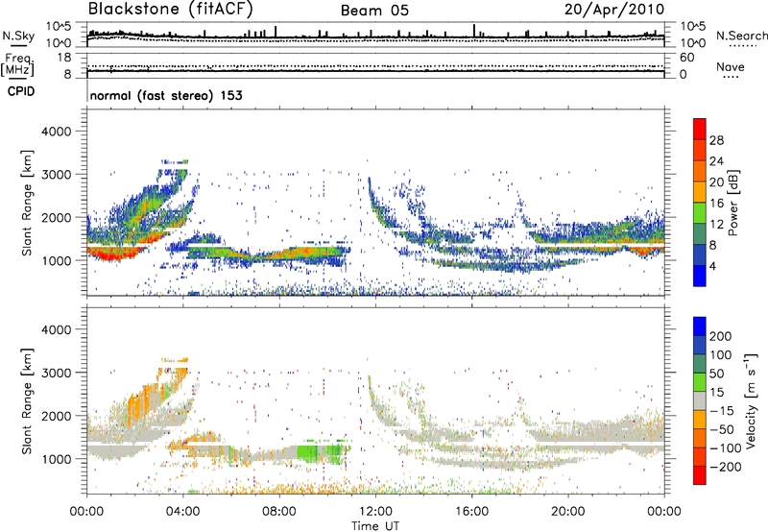Click the '20:00' time tick label

567,511
